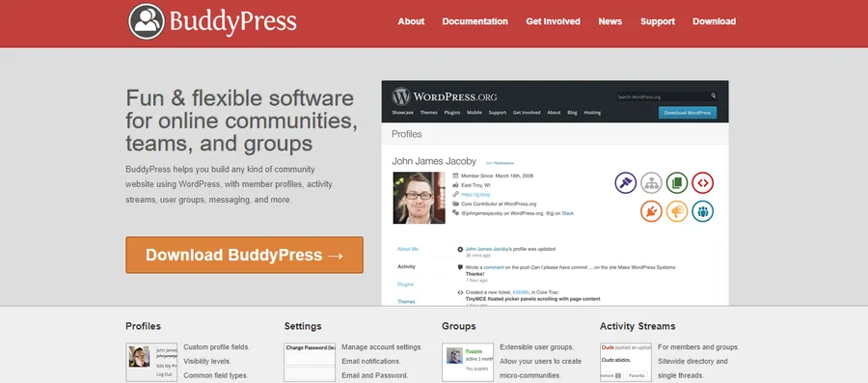Click the Groups feature heading
This screenshot has width=868, height=383.
[458, 326]
